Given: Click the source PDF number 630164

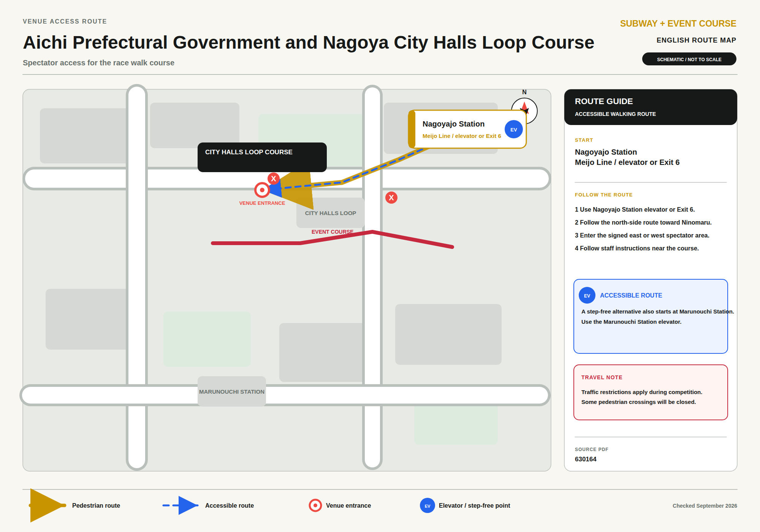Looking at the screenshot, I should coord(586,459).
